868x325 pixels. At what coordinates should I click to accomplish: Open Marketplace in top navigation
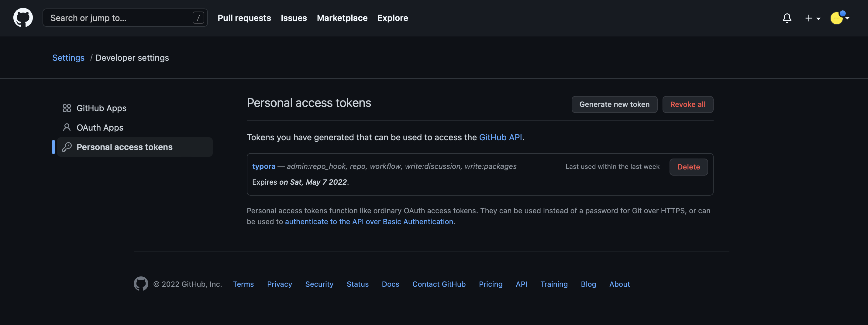click(342, 18)
